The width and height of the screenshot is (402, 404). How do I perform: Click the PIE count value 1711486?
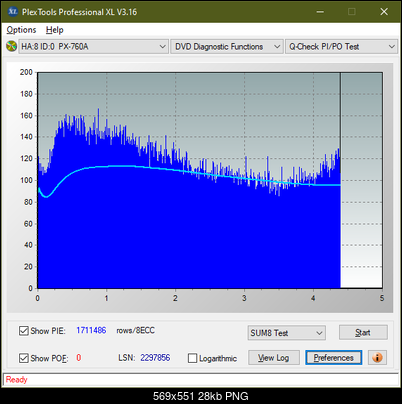pyautogui.click(x=91, y=330)
